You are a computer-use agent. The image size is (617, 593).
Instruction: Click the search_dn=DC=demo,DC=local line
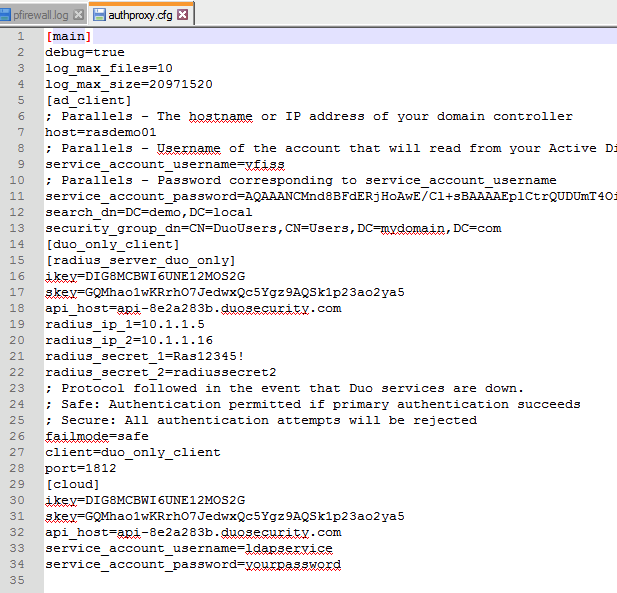click(149, 212)
